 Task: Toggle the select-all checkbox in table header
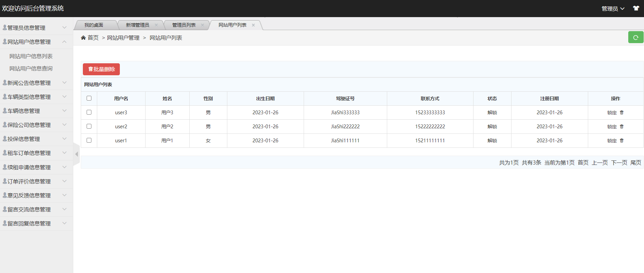point(89,98)
